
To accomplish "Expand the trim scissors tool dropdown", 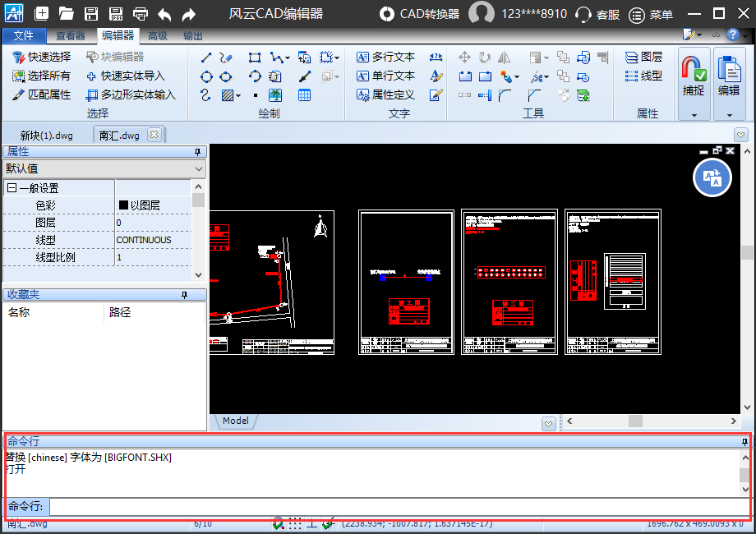I will pos(546,77).
